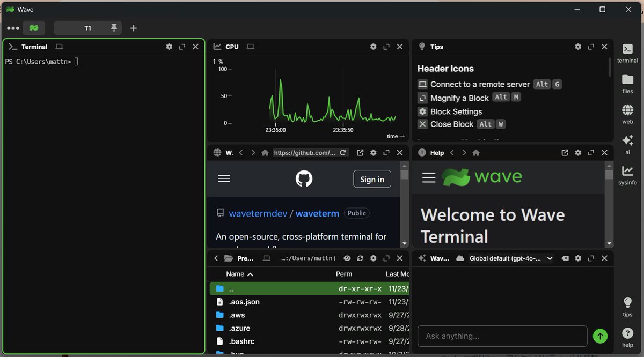
Task: Open the files widget in sidebar
Action: tap(627, 84)
